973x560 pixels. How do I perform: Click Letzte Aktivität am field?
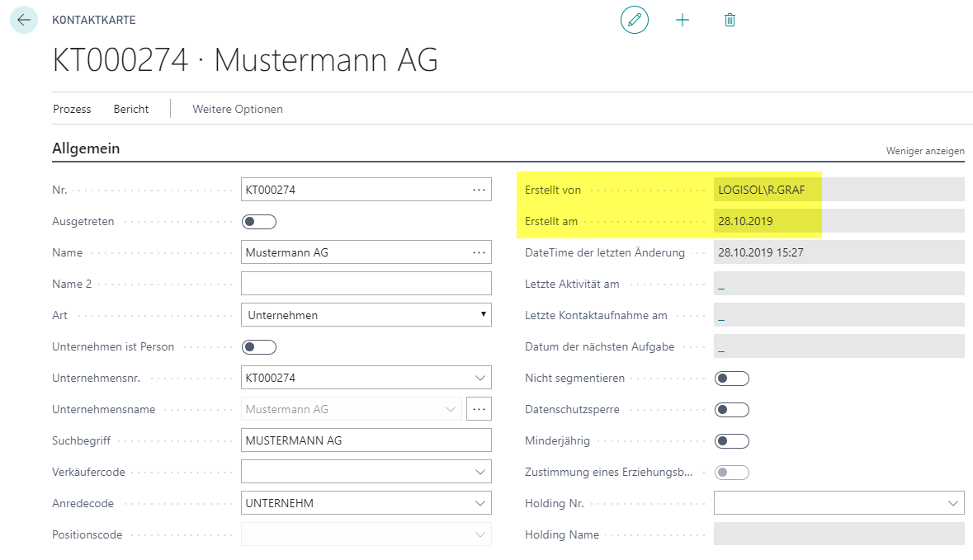(x=839, y=284)
